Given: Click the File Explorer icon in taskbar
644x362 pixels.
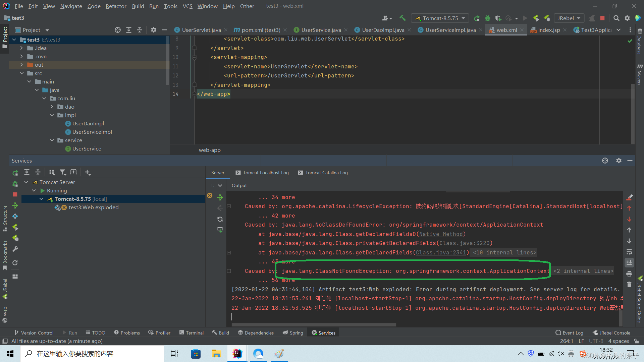Looking at the screenshot, I should (216, 354).
